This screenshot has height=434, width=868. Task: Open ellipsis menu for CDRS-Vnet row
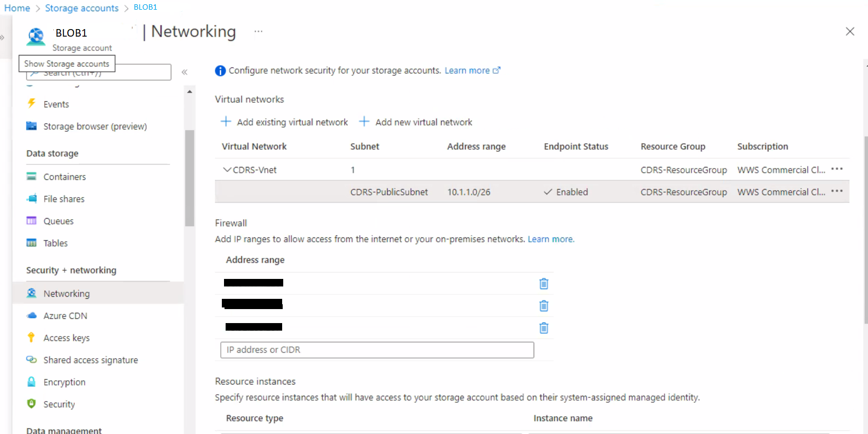[837, 169]
